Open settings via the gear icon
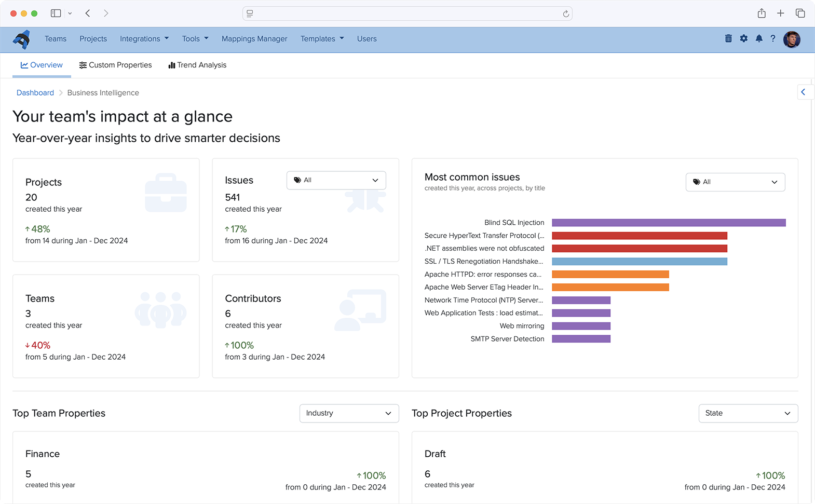The width and height of the screenshot is (815, 504). click(x=744, y=38)
